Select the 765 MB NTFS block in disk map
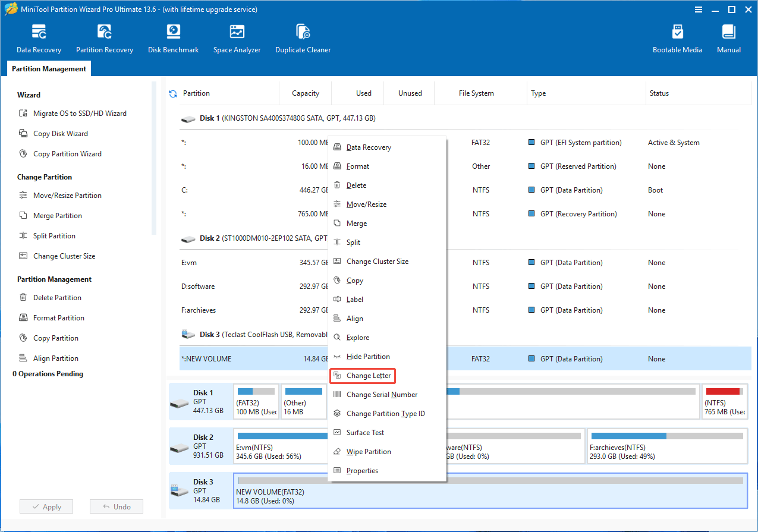The image size is (758, 532). point(724,401)
